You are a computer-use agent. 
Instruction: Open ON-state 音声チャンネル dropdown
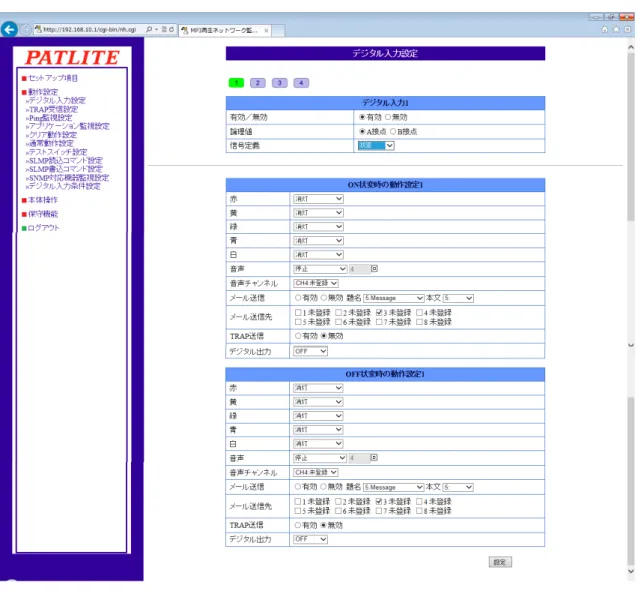click(316, 283)
